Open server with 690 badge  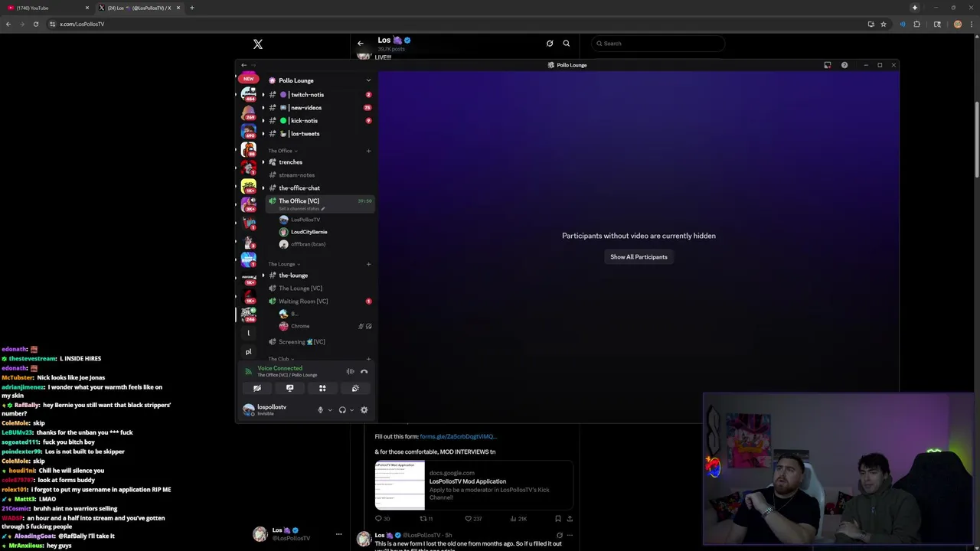248,131
